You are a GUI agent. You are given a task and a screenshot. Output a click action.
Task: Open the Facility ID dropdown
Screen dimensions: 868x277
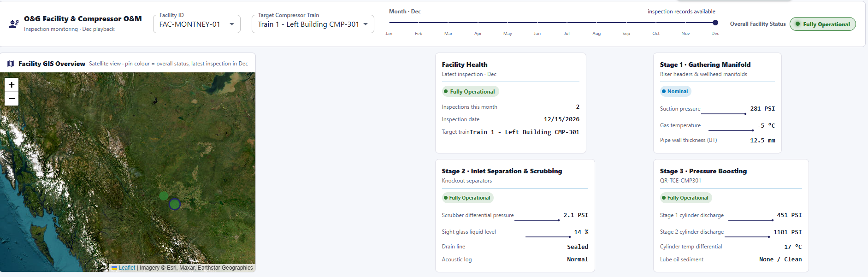pos(197,24)
